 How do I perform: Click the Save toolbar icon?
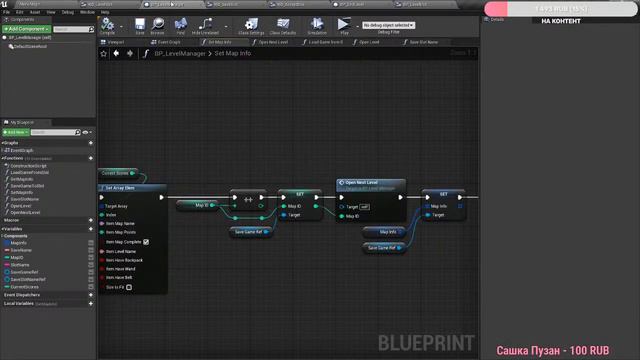[140, 25]
